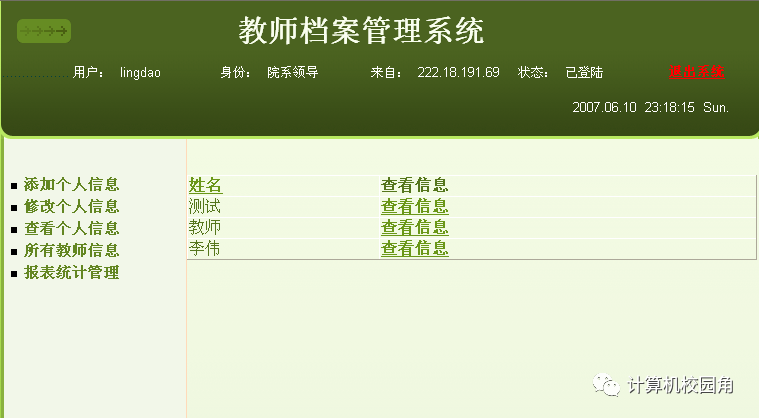Click the identity value 院系领导

click(292, 73)
